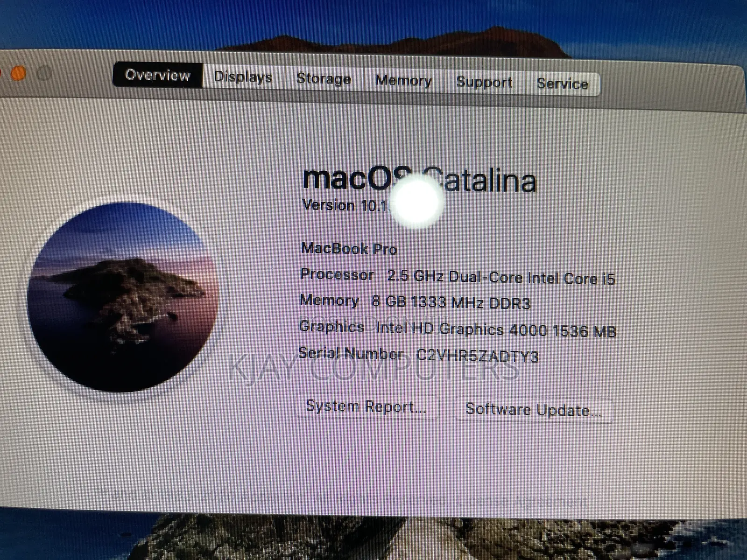Image resolution: width=747 pixels, height=560 pixels.
Task: Select '8 GB 1333 MHz DDR3' memory text
Action: point(451,303)
